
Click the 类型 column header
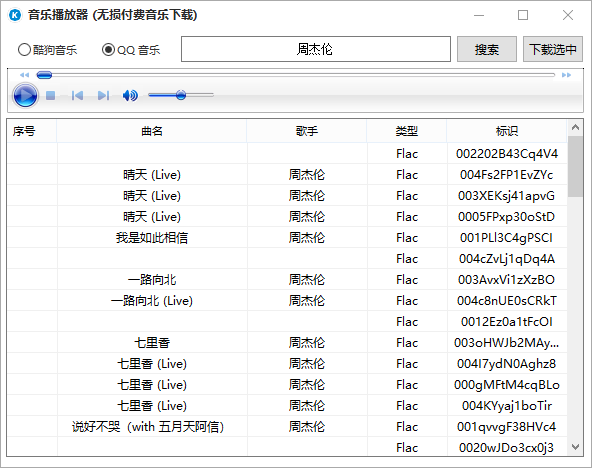coord(407,131)
